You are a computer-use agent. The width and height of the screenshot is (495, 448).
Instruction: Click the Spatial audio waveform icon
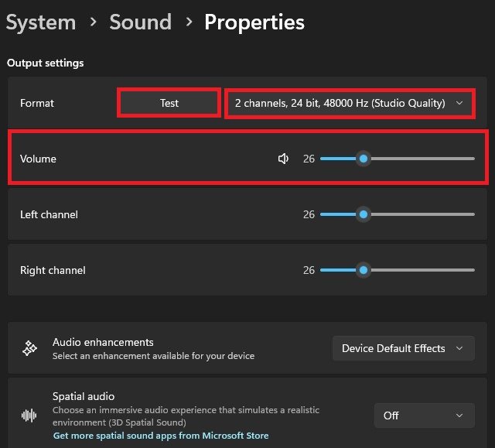[x=29, y=416]
